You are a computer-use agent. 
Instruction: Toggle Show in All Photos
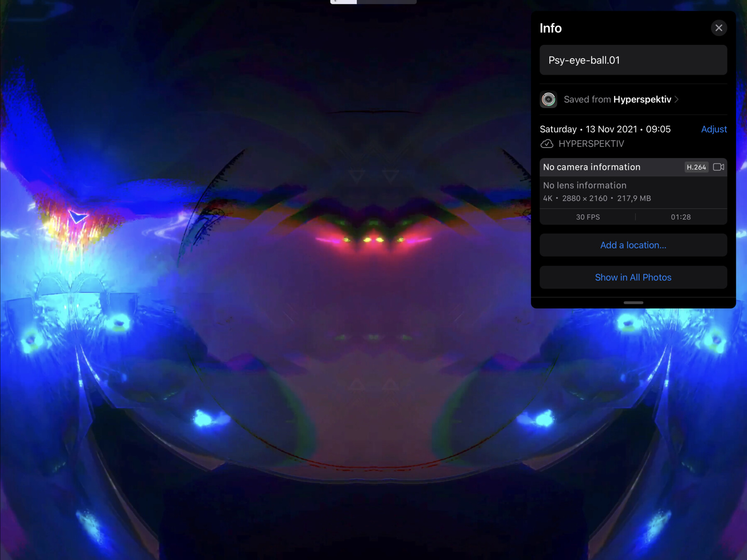click(x=632, y=277)
